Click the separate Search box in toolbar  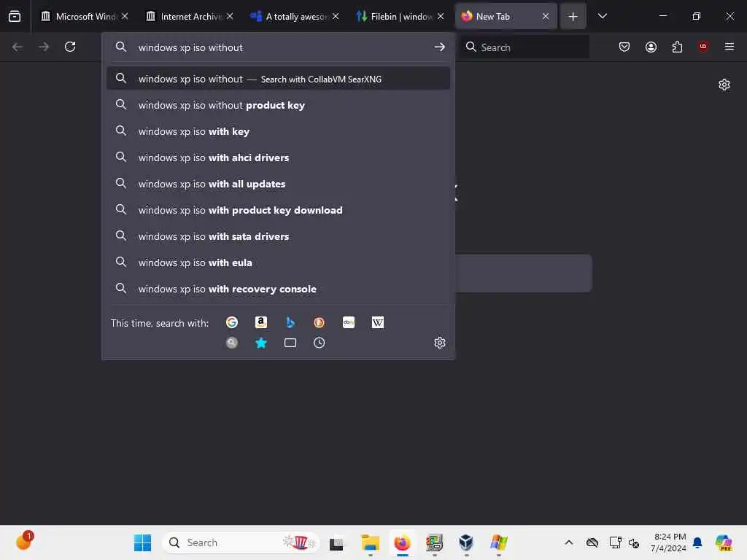coord(525,47)
